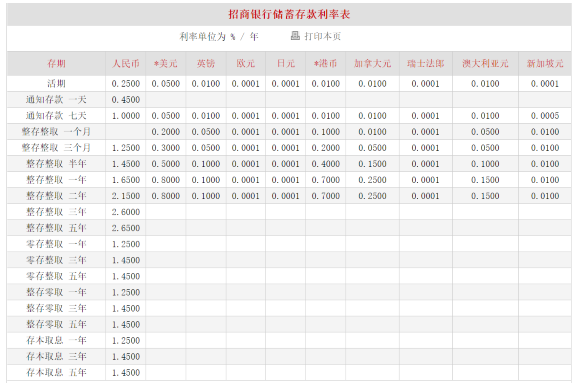Select the 整存整取 一个月 row label
582x387 pixels.
click(x=56, y=131)
